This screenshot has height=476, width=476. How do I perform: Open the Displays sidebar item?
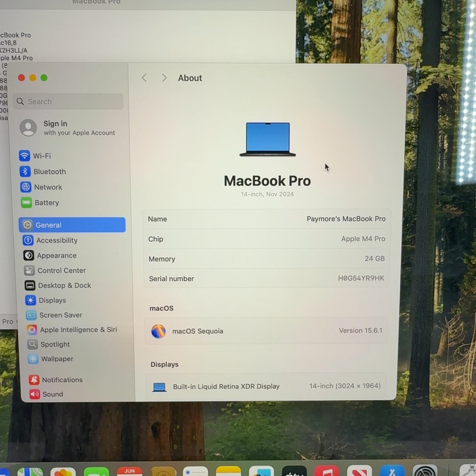point(46,300)
